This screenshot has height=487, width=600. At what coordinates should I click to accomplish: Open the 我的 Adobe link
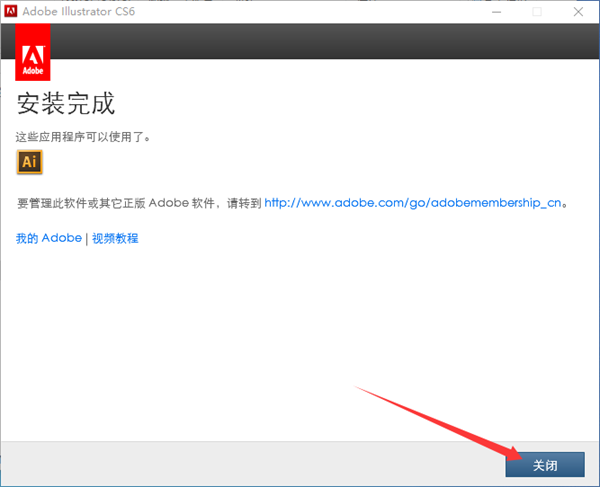point(49,238)
